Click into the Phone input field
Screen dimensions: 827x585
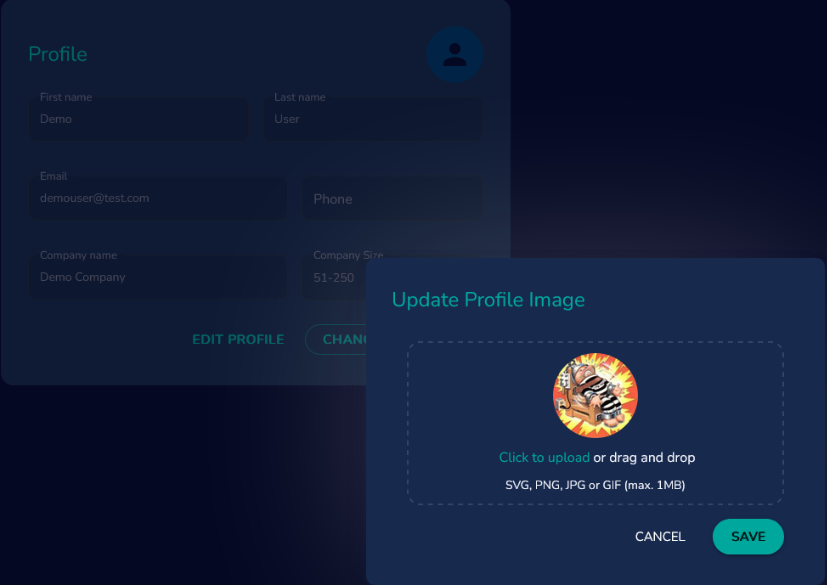click(392, 198)
